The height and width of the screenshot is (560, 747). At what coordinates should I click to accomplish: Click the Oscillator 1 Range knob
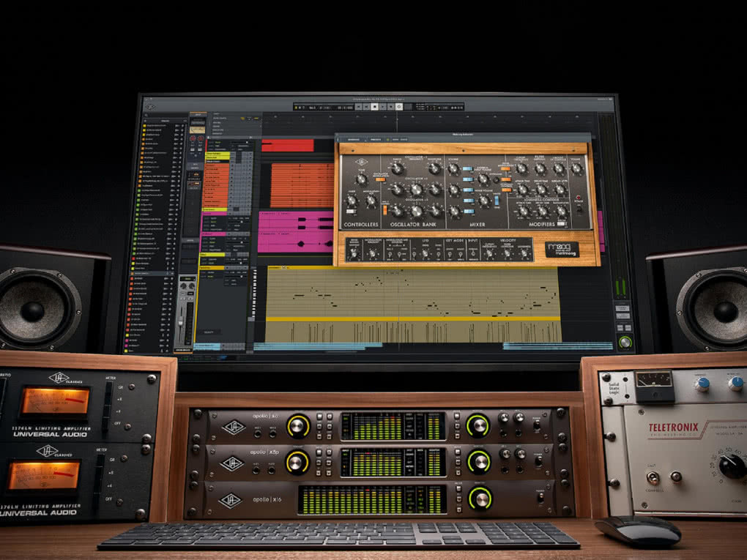[398, 168]
